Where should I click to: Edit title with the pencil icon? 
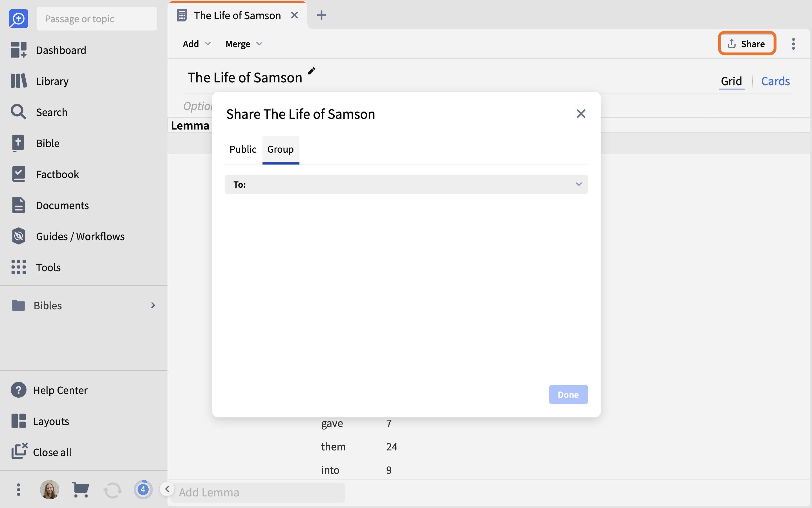tap(312, 71)
